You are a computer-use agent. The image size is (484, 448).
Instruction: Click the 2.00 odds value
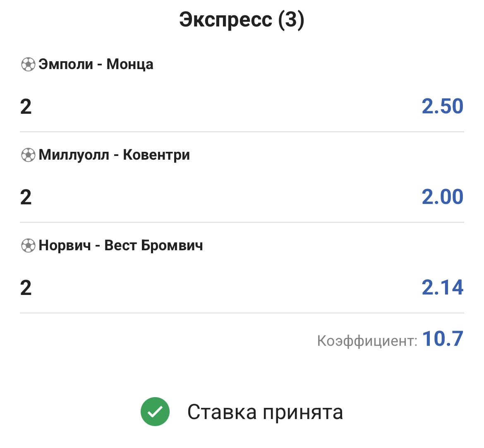click(x=442, y=197)
